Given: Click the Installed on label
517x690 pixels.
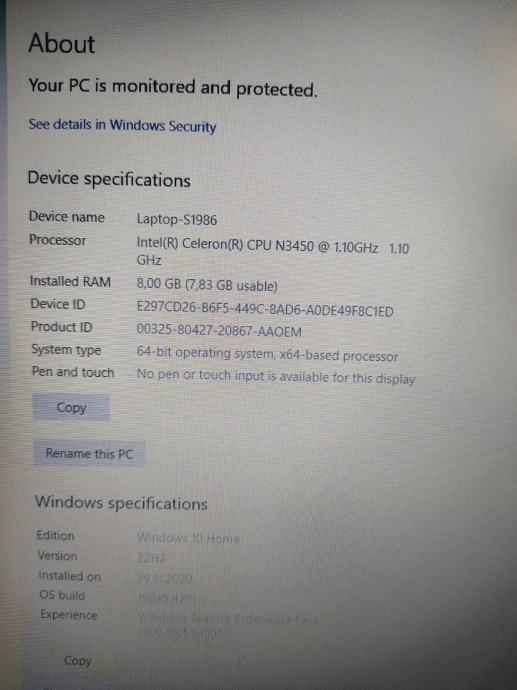Looking at the screenshot, I should coord(70,576).
